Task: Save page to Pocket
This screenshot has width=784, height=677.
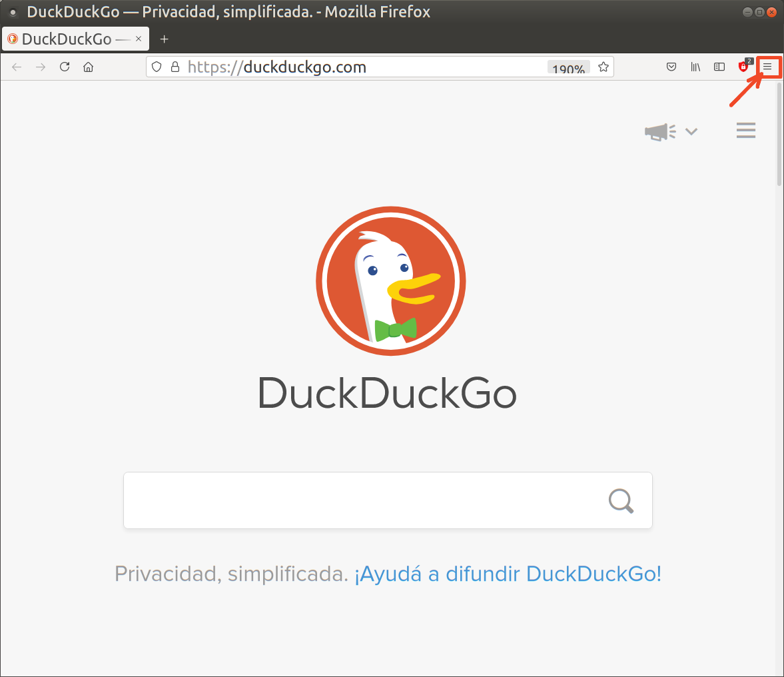Action: point(671,67)
